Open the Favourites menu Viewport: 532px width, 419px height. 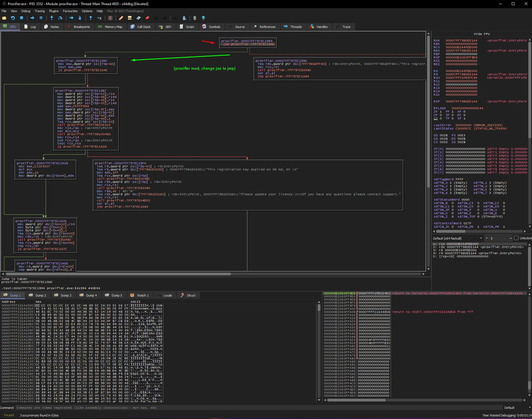click(x=70, y=11)
